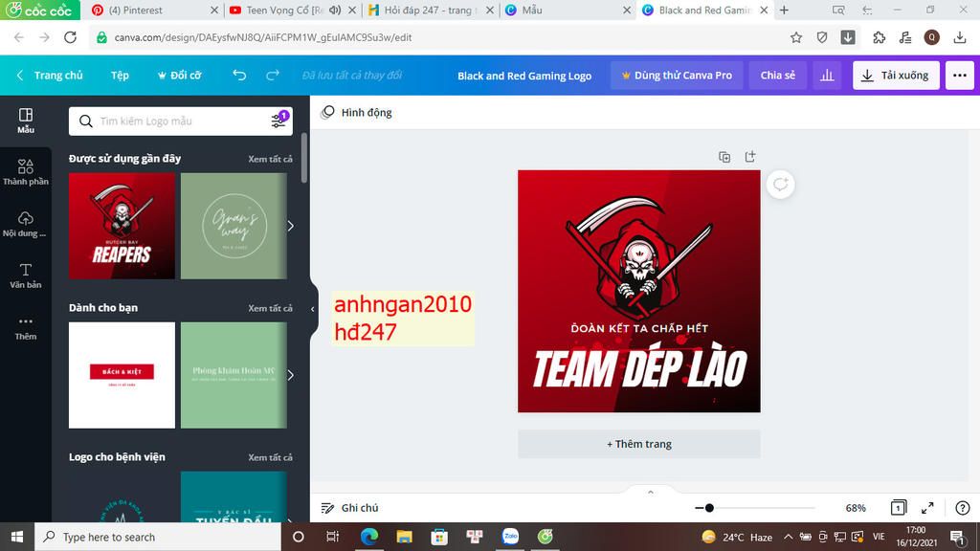Bookmark this page with the star icon

coord(795,37)
